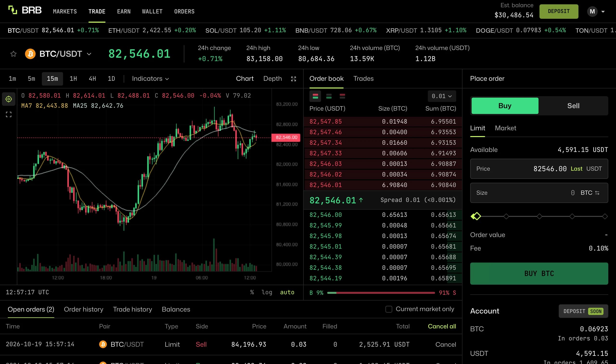Open the M user avatar
The width and height of the screenshot is (616, 364).
[x=592, y=12]
